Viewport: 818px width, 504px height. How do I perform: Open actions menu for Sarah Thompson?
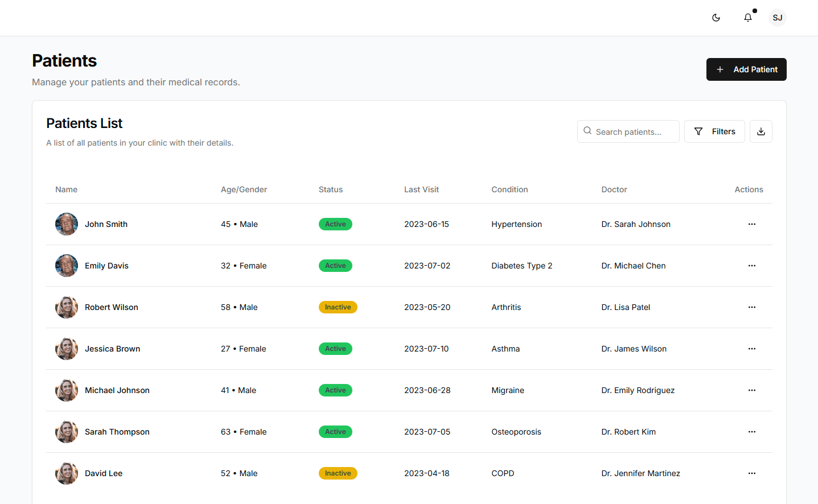752,432
